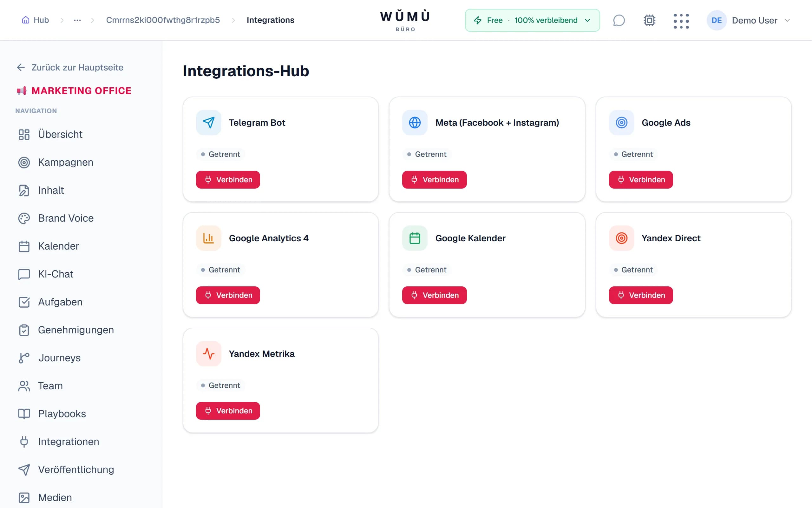Image resolution: width=812 pixels, height=508 pixels.
Task: Click the Telegram Bot paper plane icon
Action: pyautogui.click(x=208, y=123)
